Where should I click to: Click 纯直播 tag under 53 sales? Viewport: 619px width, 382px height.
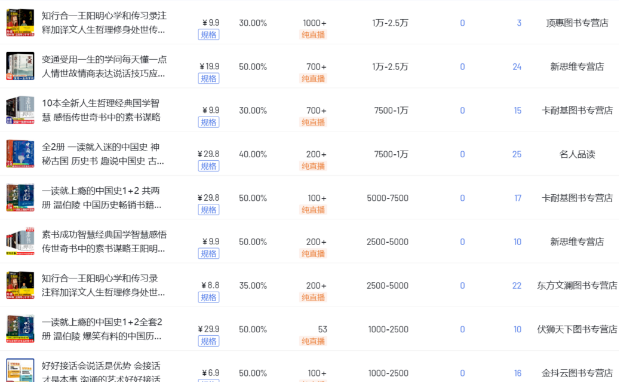pyautogui.click(x=313, y=341)
